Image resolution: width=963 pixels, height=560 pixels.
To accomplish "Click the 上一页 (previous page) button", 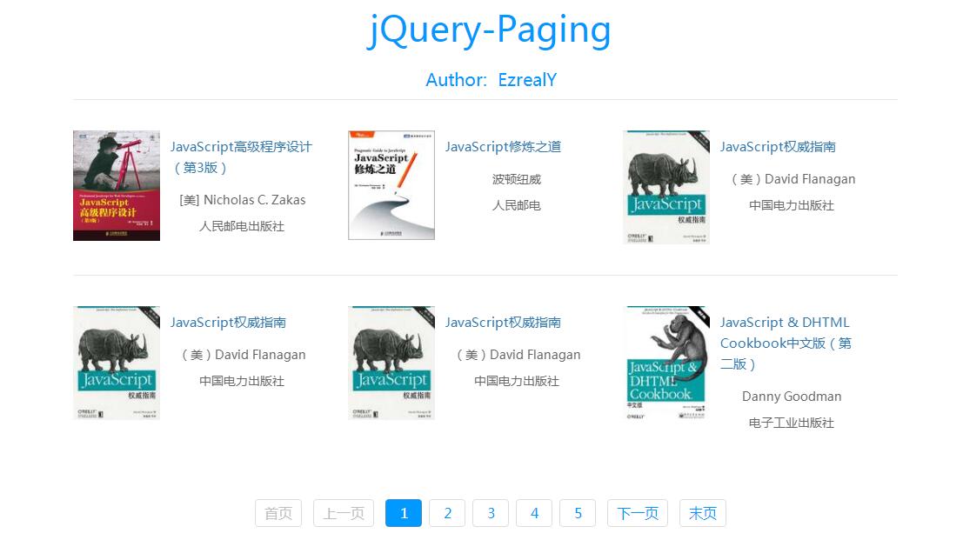I will coord(343,513).
